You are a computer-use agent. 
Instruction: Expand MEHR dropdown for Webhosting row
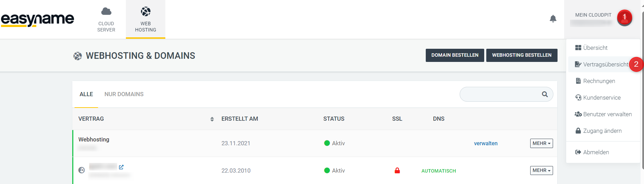(x=541, y=143)
